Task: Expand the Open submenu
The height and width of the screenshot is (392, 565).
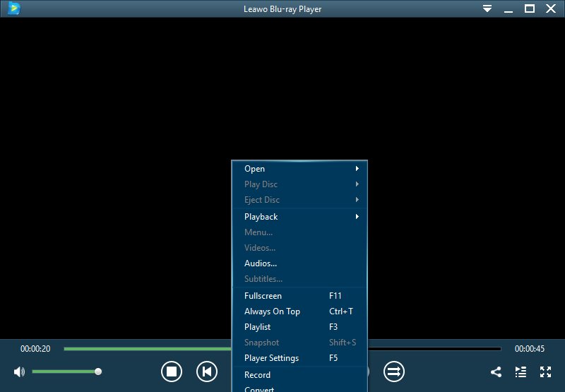Action: click(x=299, y=169)
